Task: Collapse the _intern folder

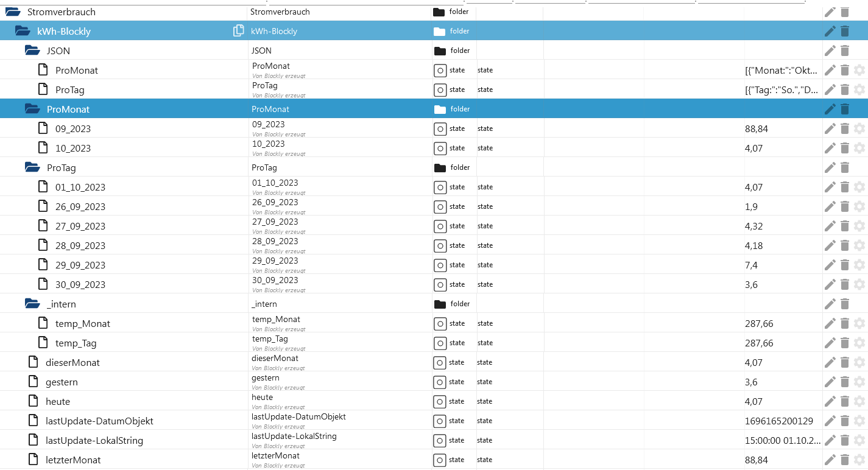Action: tap(32, 304)
